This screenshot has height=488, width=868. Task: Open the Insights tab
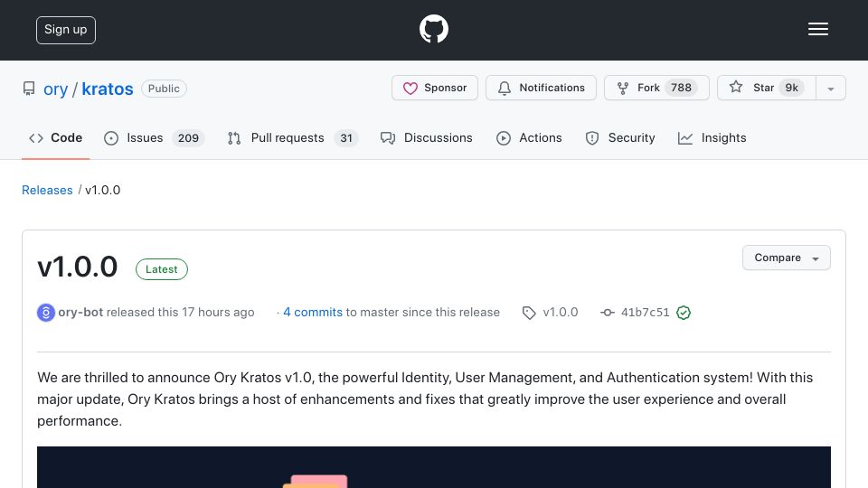click(712, 137)
